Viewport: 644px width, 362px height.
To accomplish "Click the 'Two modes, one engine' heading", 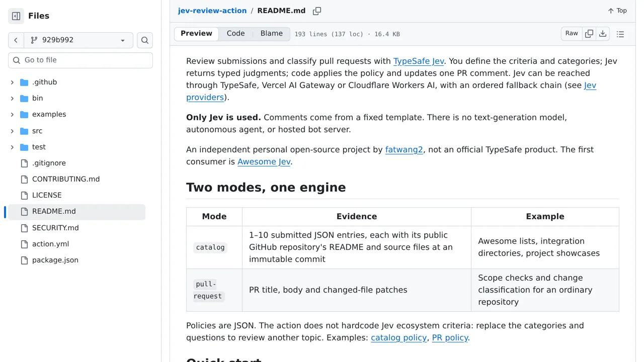I will click(x=266, y=188).
